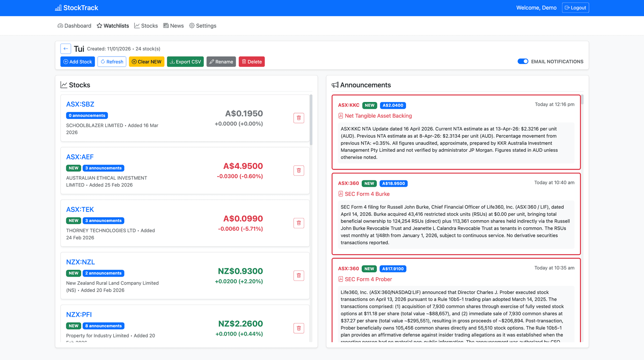Open the ASX:SBZ stock link
This screenshot has height=360, width=644.
pos(80,104)
